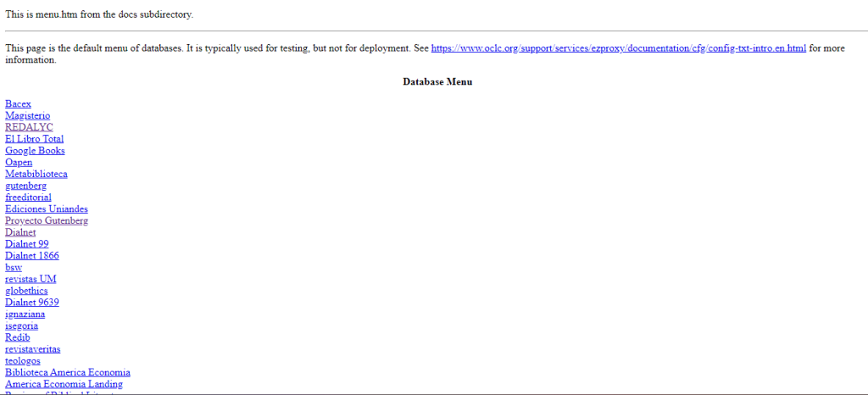Go to the Oapen database
868x395 pixels.
click(19, 162)
